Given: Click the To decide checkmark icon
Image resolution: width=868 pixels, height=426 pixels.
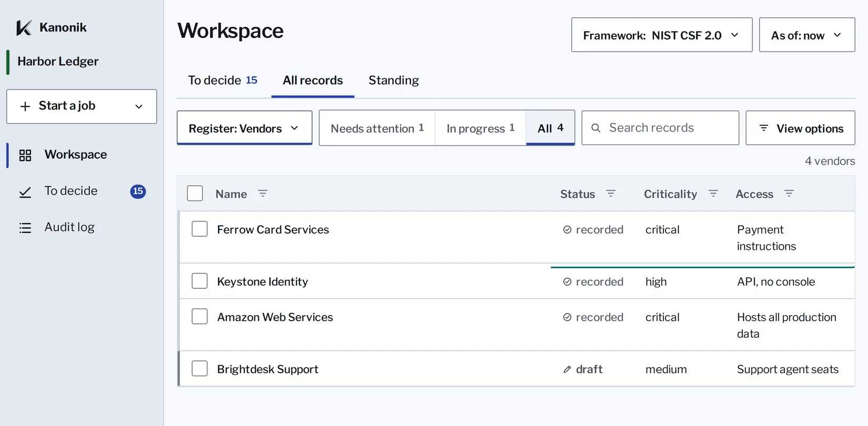Looking at the screenshot, I should click(x=25, y=192).
